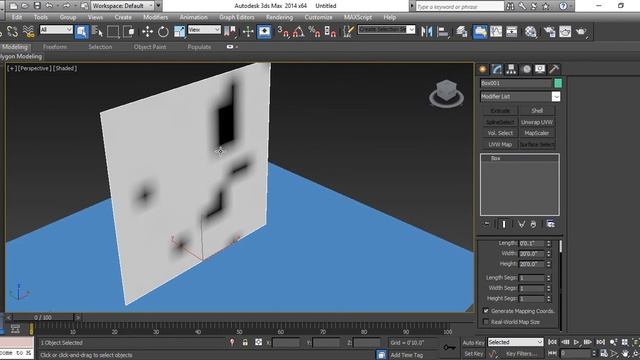
Task: Activate the Select and Rotate tool
Action: (163, 32)
